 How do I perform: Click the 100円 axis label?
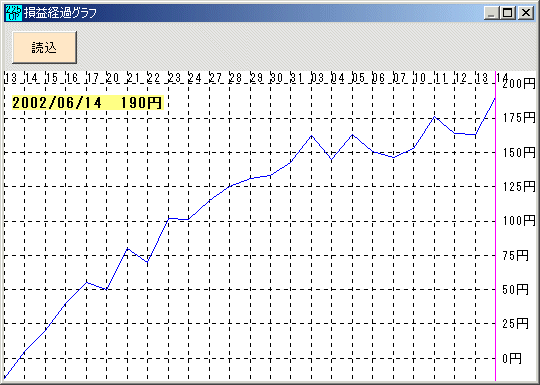(519, 220)
